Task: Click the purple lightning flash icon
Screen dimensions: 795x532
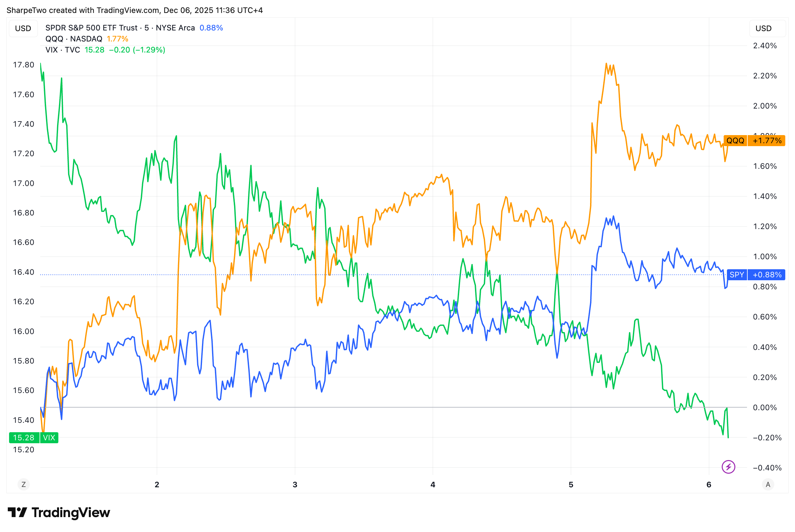Action: tap(728, 467)
